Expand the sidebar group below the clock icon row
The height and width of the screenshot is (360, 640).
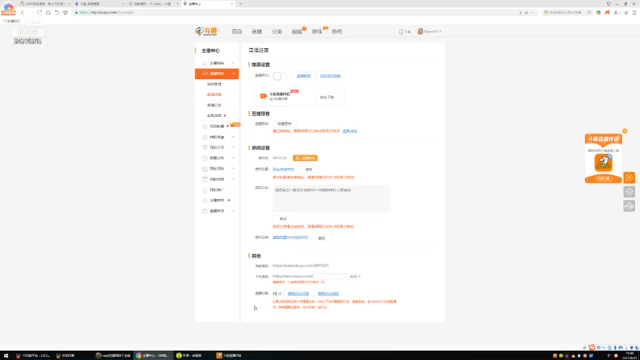233,169
